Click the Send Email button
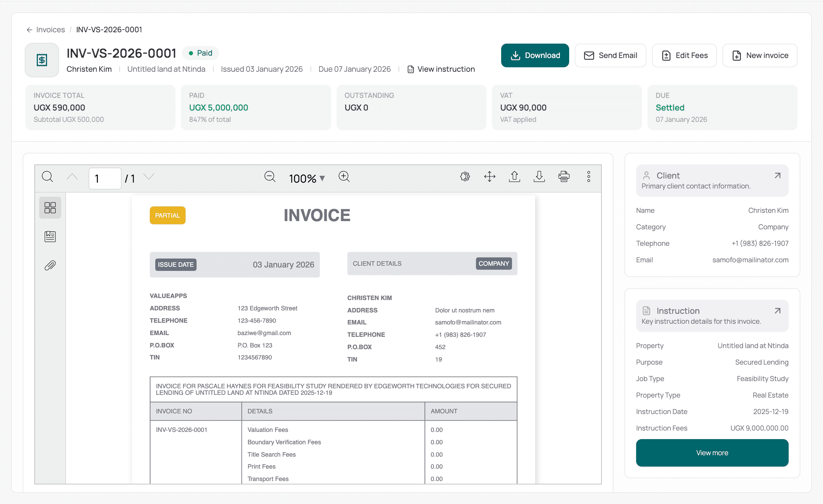Screen dimensions: 823x504 click(x=610, y=56)
